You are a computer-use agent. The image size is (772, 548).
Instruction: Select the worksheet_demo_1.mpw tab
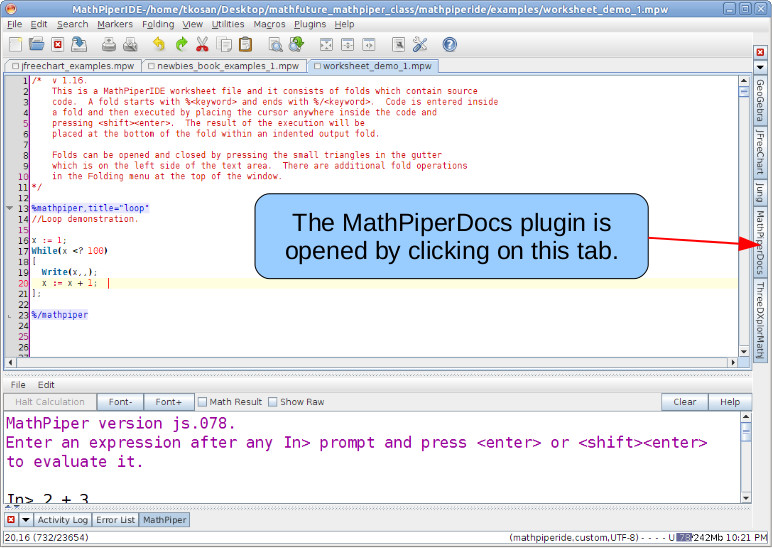pyautogui.click(x=373, y=66)
